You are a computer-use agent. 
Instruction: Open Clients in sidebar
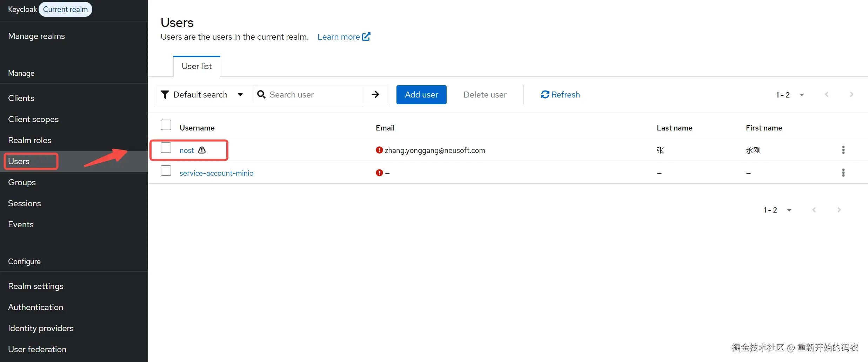[21, 98]
